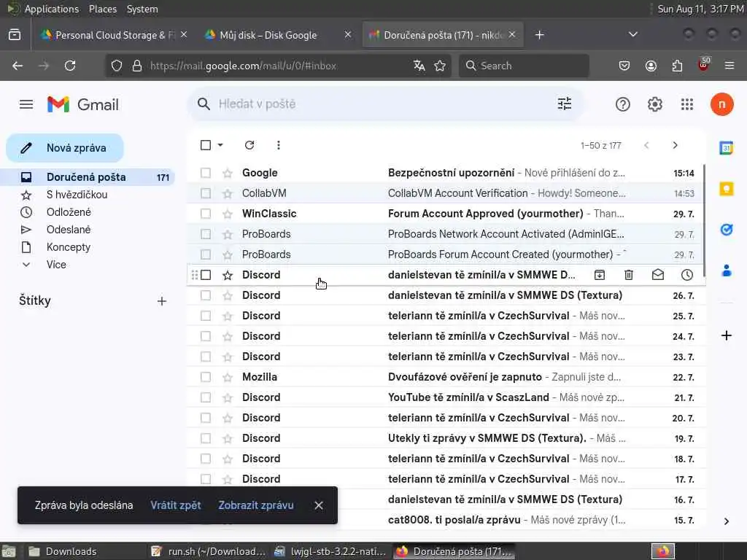This screenshot has height=560, width=747.
Task: Star the Mozilla email
Action: 228,377
